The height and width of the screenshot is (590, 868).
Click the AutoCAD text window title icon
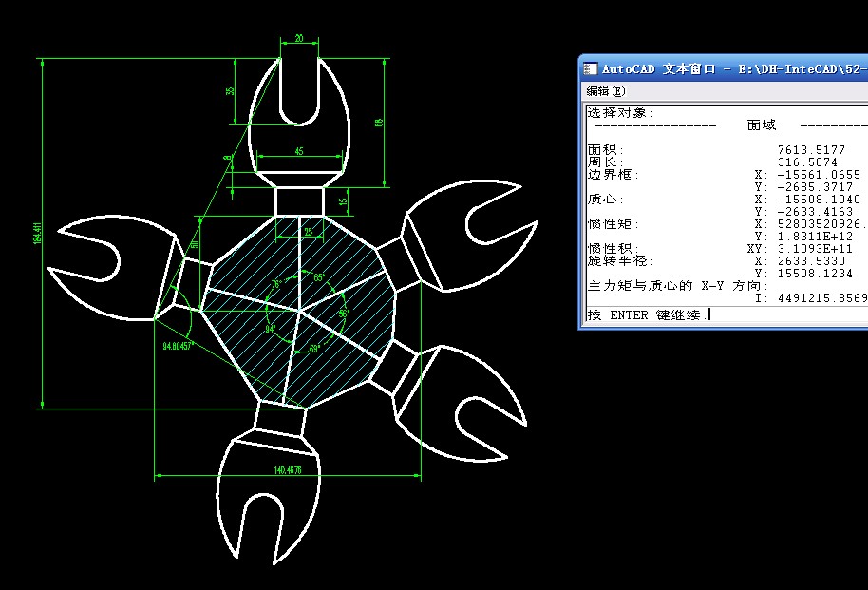pyautogui.click(x=590, y=68)
